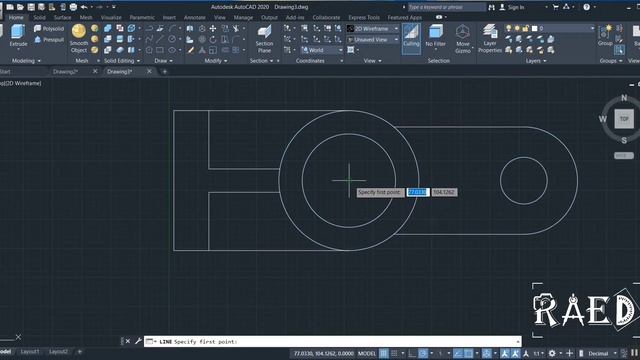Click the layer color swatch in Layers panel
Viewport: 640px width, 360px height.
pos(534,28)
